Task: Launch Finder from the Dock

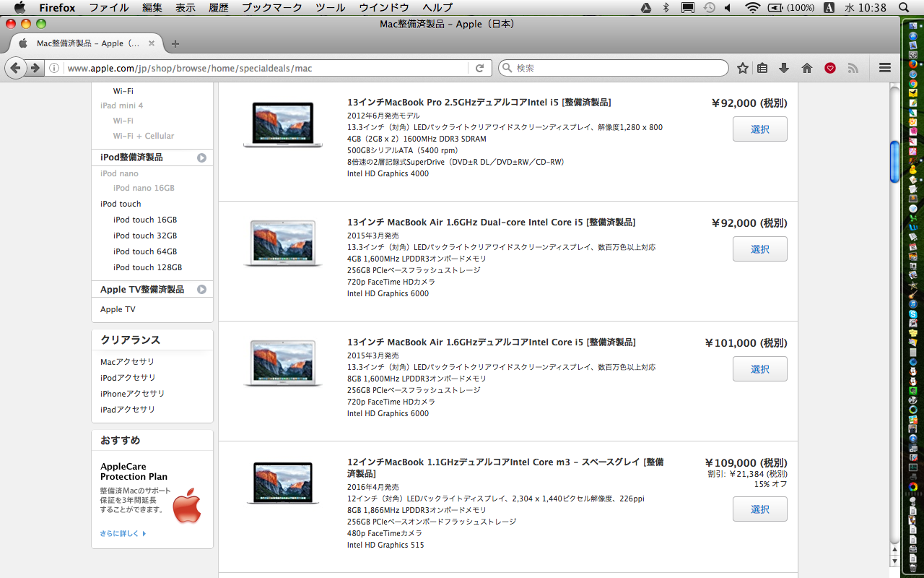Action: pos(913,26)
